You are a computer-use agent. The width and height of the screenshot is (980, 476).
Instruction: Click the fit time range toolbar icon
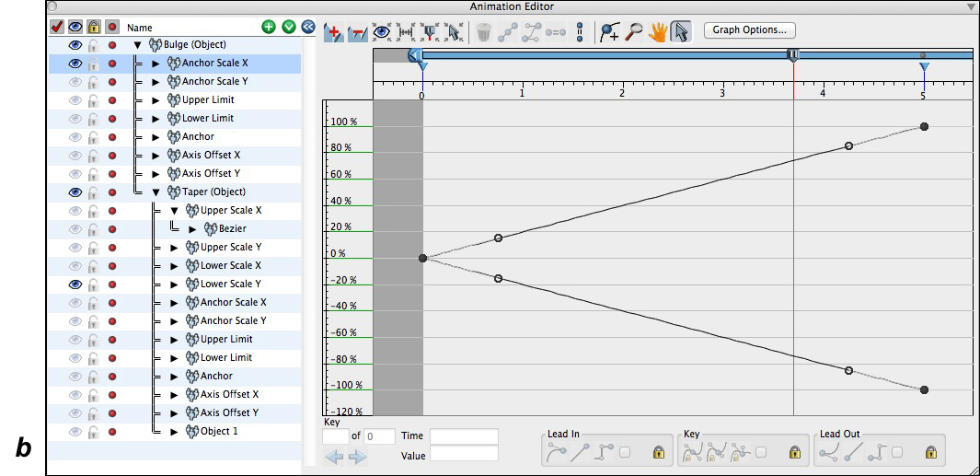tap(407, 32)
